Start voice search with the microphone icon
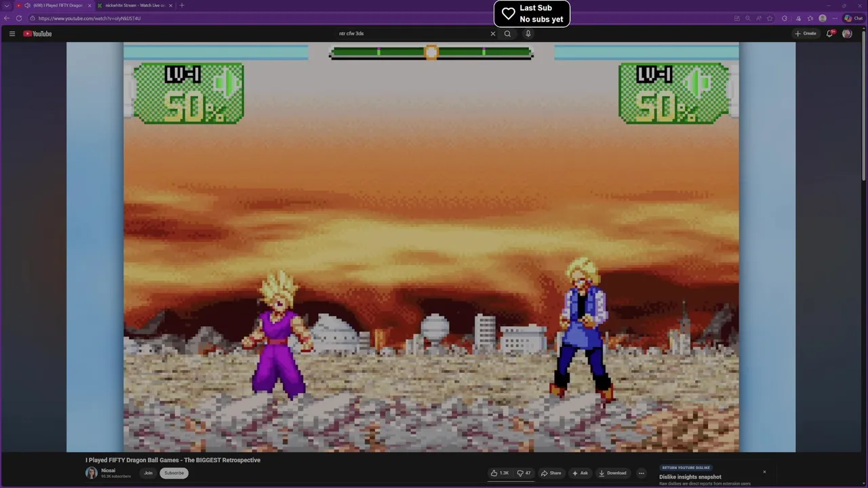This screenshot has width=868, height=488. point(528,33)
